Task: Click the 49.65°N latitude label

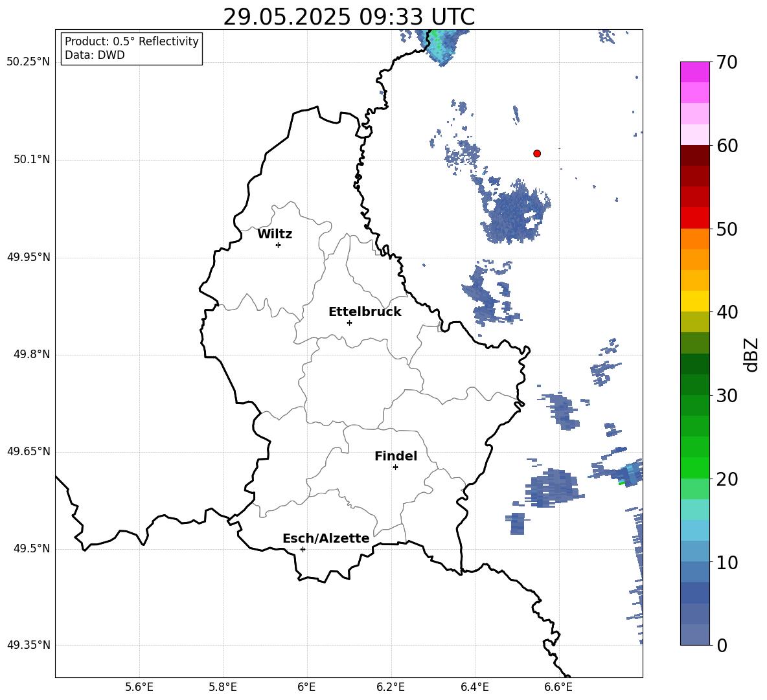Action: point(28,451)
